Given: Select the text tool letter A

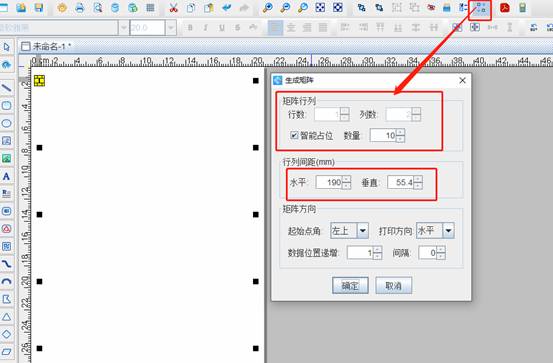Looking at the screenshot, I should click(6, 176).
